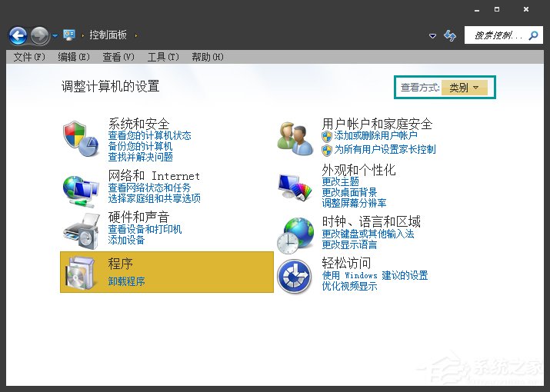The height and width of the screenshot is (392, 550).
Task: Open the address bar history dropdown
Action: click(x=432, y=36)
